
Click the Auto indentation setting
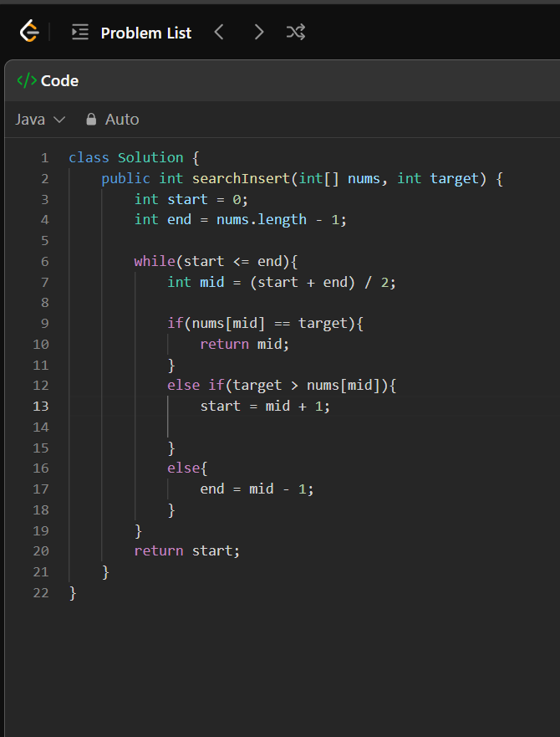(122, 120)
